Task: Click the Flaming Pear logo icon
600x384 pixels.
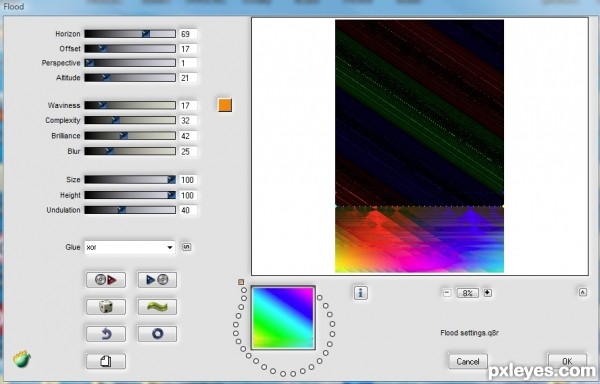Action: point(22,359)
